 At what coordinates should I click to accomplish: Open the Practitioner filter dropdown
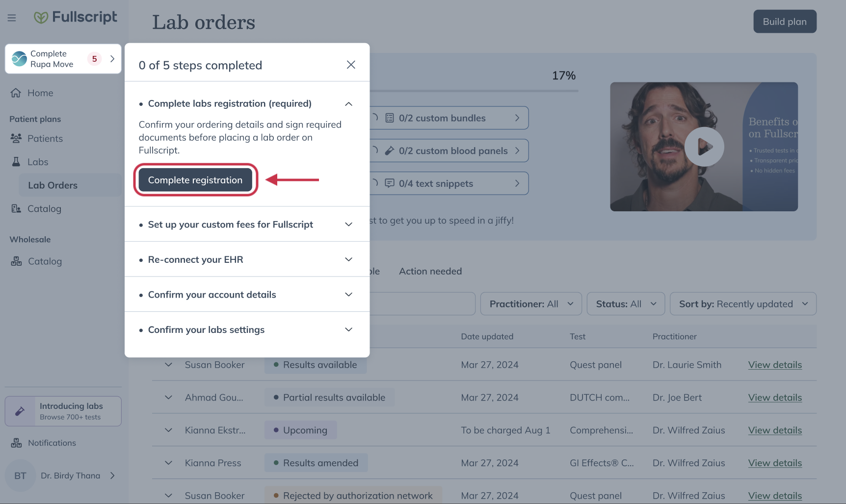coord(530,303)
